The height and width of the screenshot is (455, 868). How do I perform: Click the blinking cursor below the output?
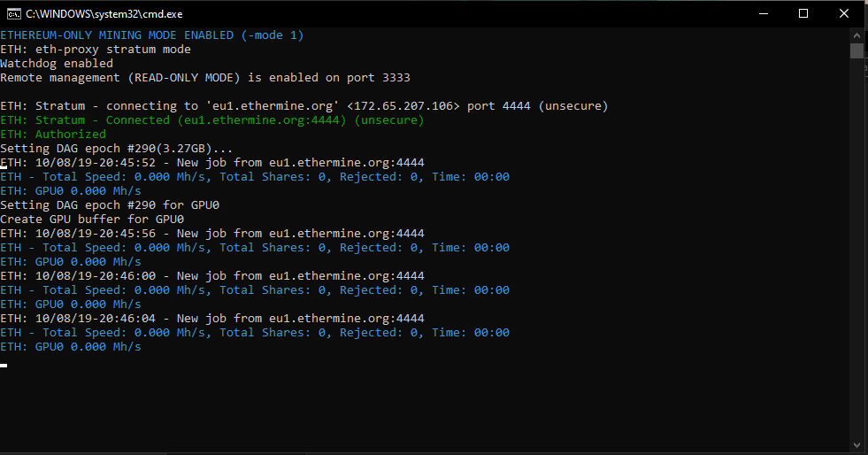click(x=4, y=365)
